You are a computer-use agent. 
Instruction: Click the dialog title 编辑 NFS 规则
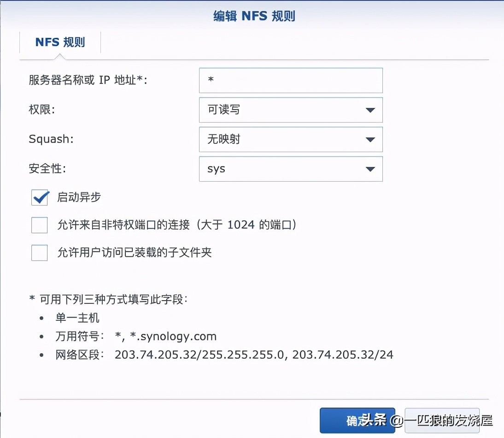click(x=252, y=15)
